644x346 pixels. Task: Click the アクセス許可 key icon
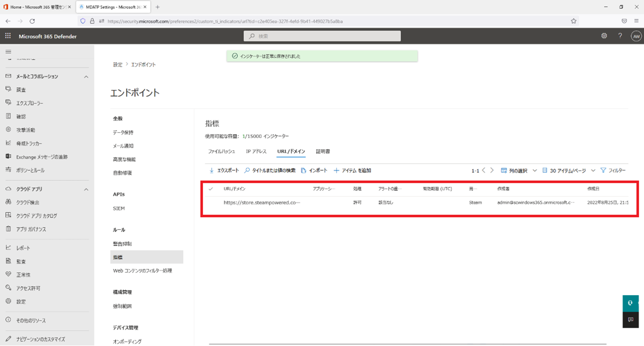[8, 288]
